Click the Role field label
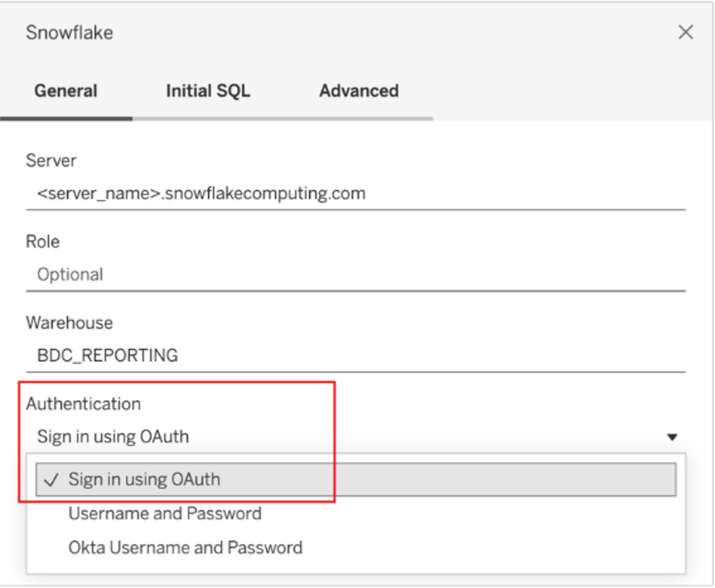The width and height of the screenshot is (715, 588). click(x=42, y=241)
